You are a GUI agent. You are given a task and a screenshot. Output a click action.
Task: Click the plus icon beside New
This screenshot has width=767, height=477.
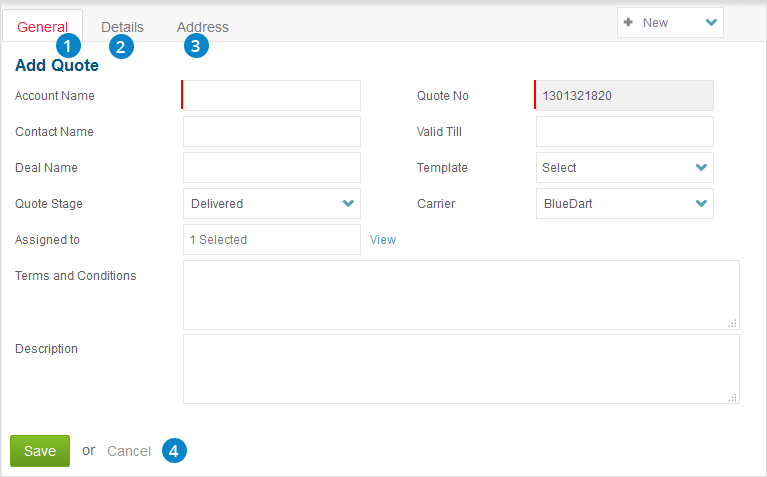pos(629,22)
